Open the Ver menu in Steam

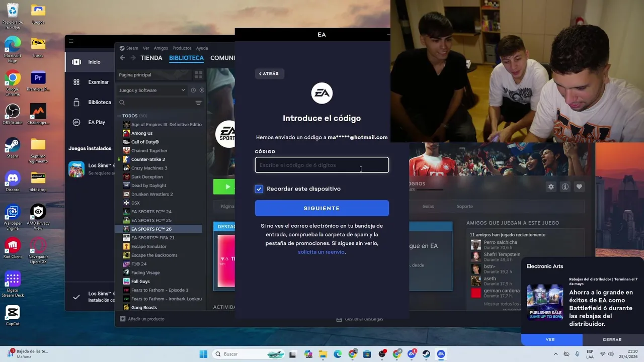(x=146, y=48)
